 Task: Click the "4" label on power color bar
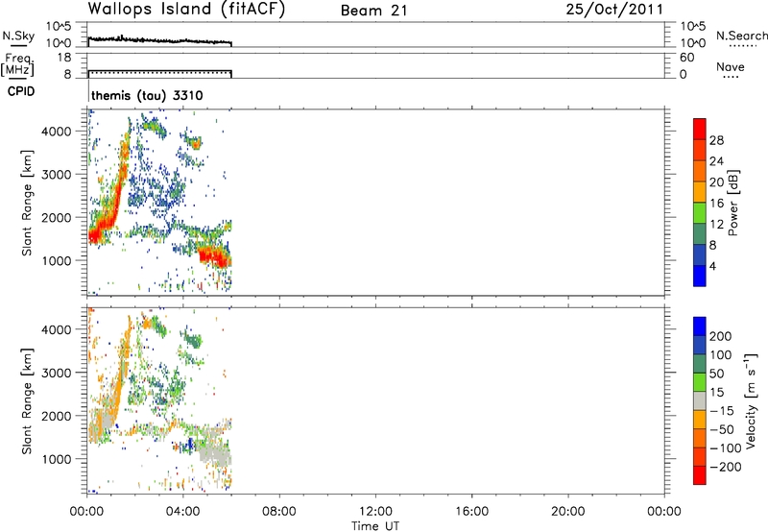click(712, 266)
